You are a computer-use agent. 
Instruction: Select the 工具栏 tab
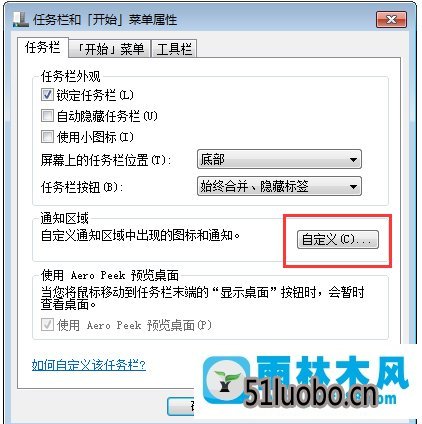pyautogui.click(x=174, y=49)
